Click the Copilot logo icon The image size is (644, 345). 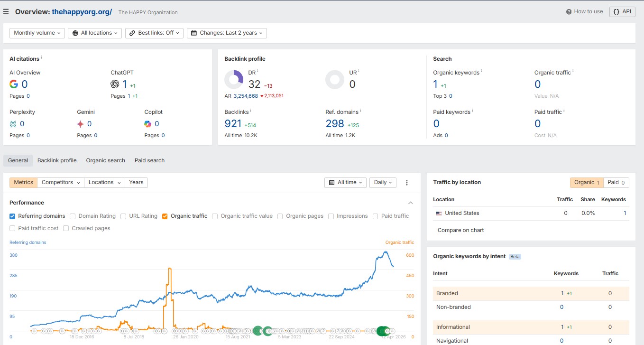point(148,124)
